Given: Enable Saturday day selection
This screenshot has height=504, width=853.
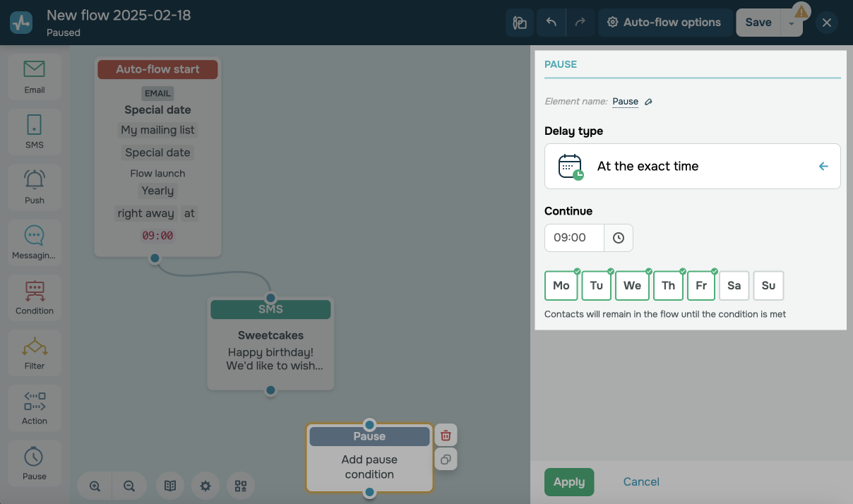Looking at the screenshot, I should [734, 285].
